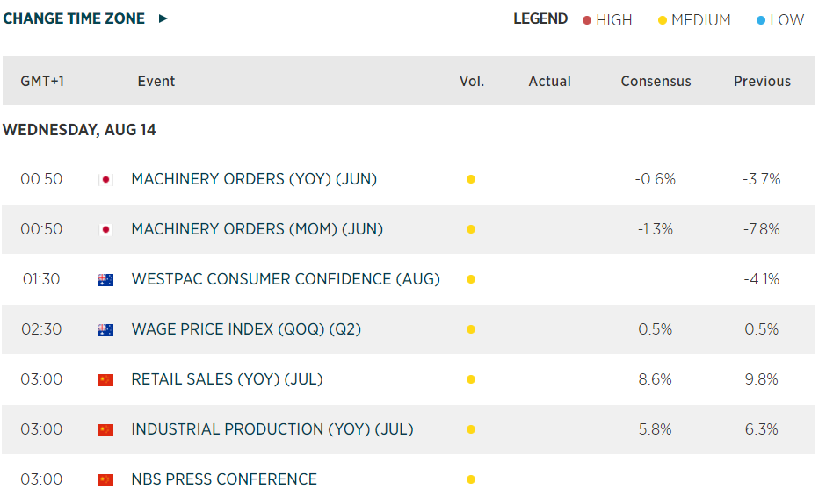Click the Event column header
Screen dimensions: 826x504
(x=156, y=81)
